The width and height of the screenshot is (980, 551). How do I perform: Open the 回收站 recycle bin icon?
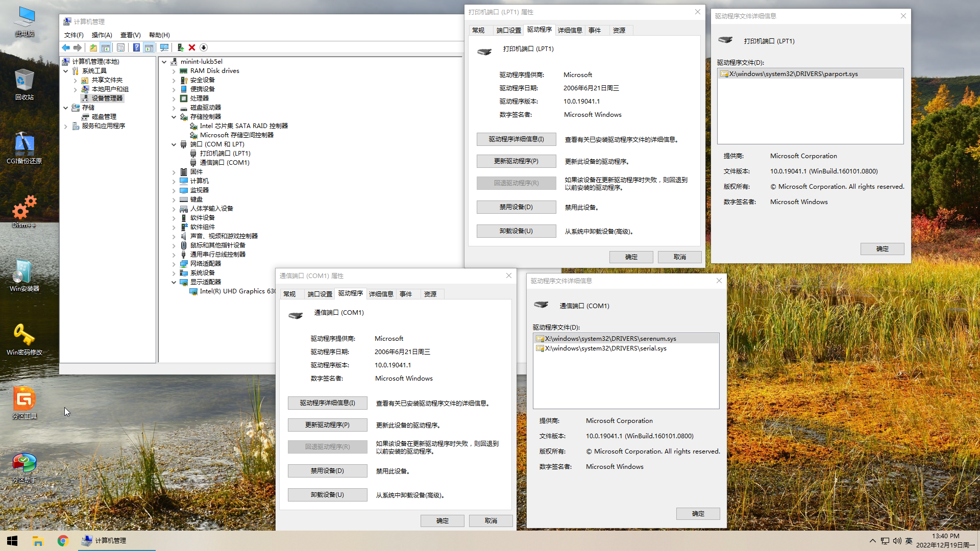[24, 85]
